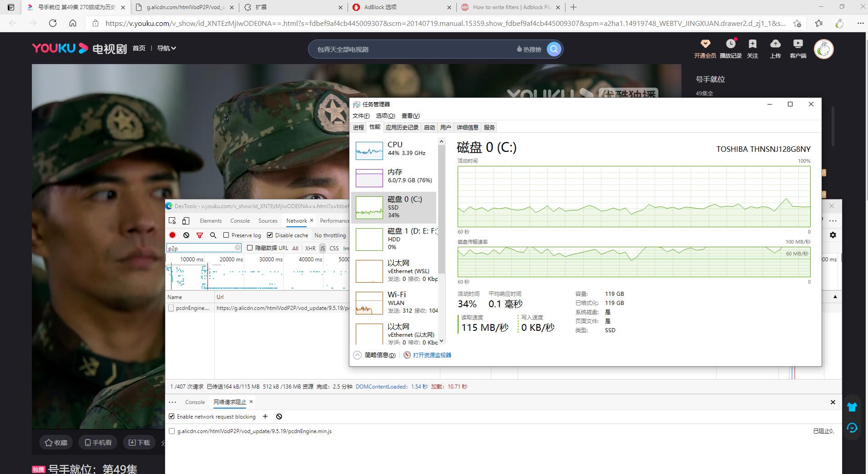The image size is (868, 474).
Task: Click the 上传 cloud upload icon
Action: 775,44
